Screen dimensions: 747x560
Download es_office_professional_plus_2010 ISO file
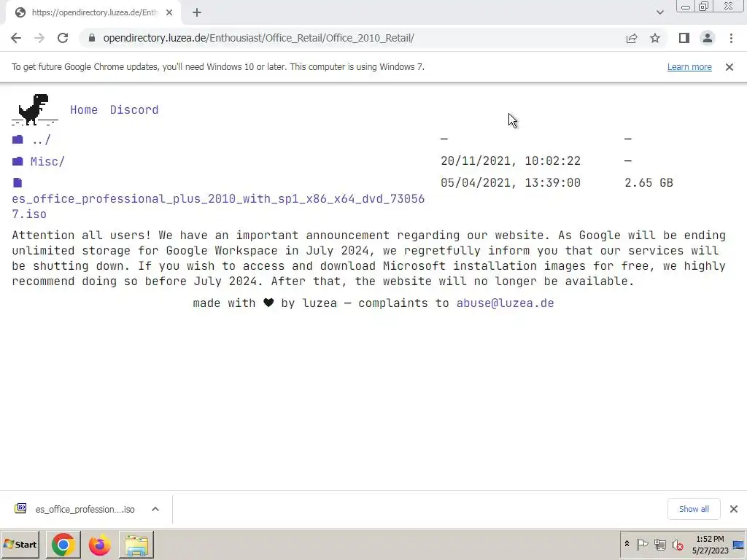218,206
